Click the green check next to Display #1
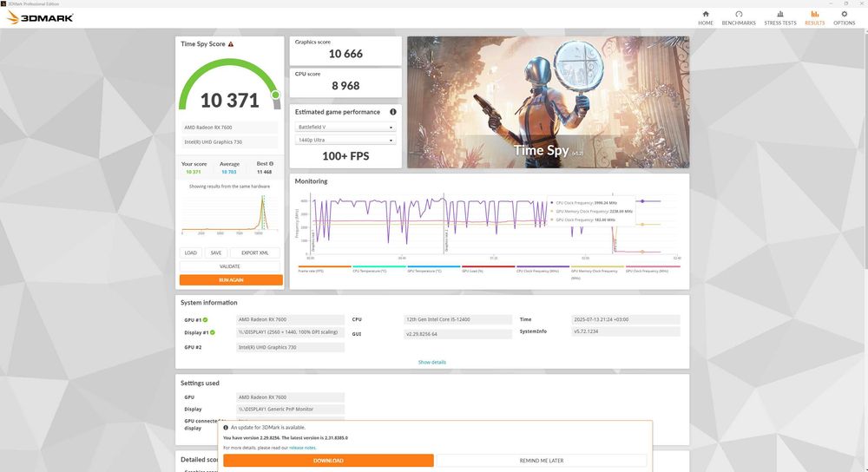The width and height of the screenshot is (868, 472). click(213, 332)
